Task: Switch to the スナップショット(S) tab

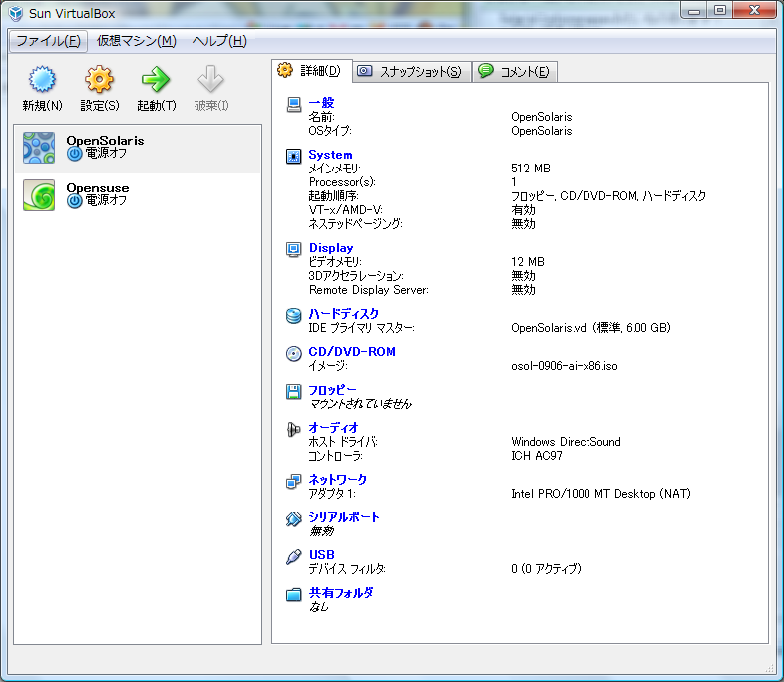Action: point(412,72)
